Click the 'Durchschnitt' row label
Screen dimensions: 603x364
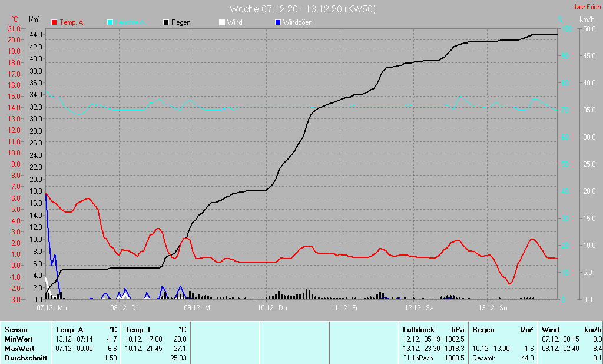pos(26,358)
